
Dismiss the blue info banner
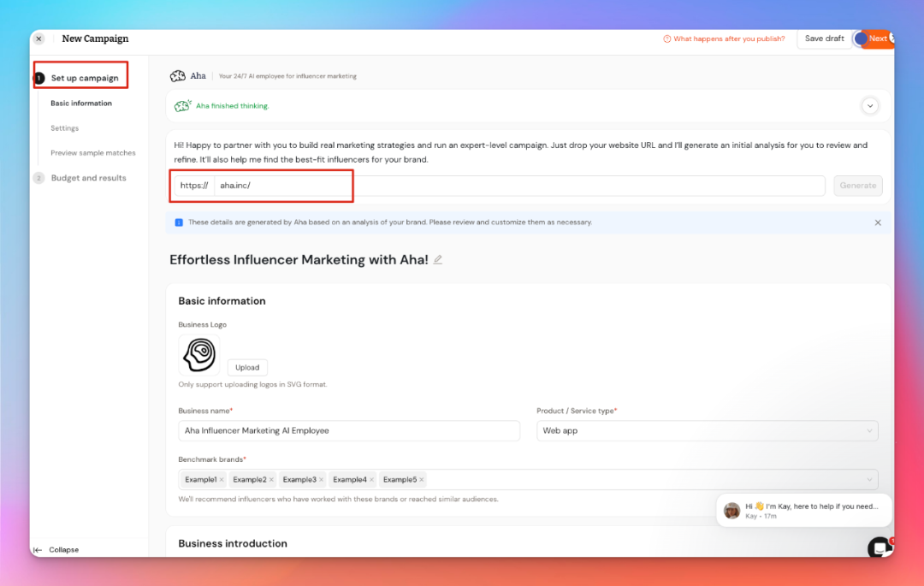[877, 222]
